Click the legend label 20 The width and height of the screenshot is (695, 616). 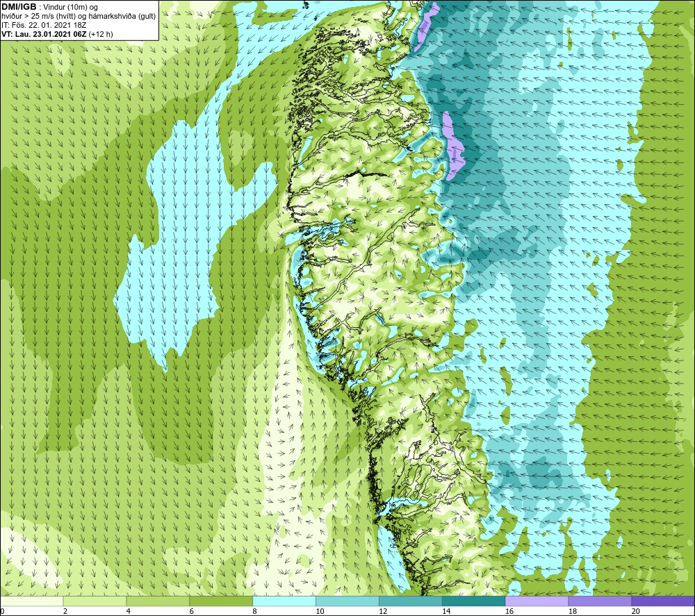636,611
